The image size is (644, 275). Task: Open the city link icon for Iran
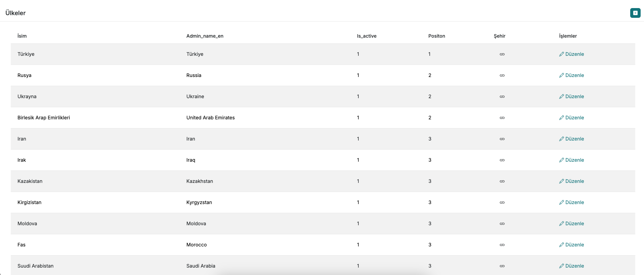coord(502,139)
